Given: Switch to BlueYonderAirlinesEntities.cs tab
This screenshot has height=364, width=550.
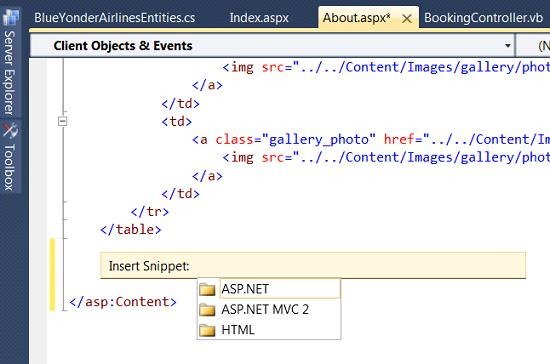Looking at the screenshot, I should [x=114, y=18].
